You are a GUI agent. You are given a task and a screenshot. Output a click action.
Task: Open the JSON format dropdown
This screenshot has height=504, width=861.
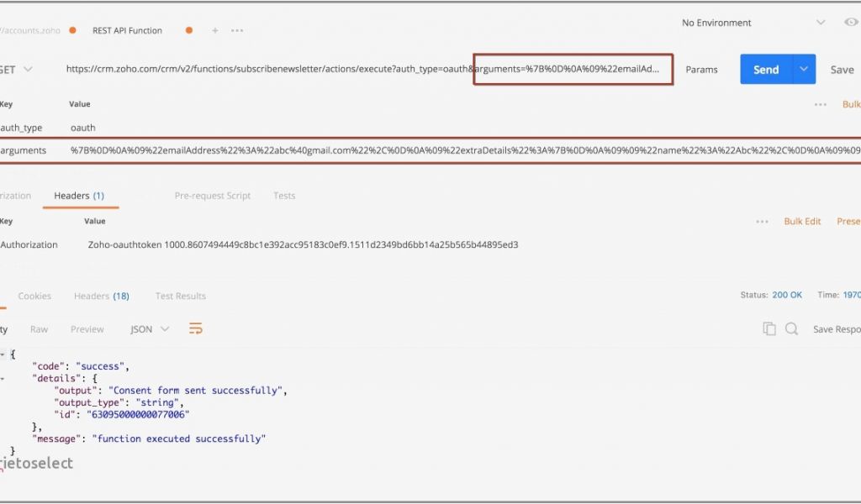coord(150,329)
